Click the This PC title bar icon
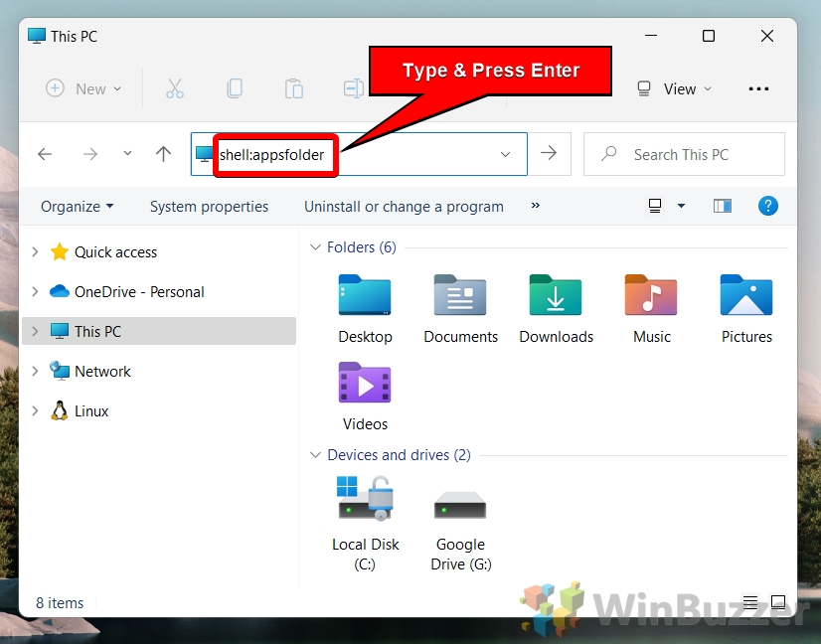Image resolution: width=821 pixels, height=644 pixels. pyautogui.click(x=37, y=36)
